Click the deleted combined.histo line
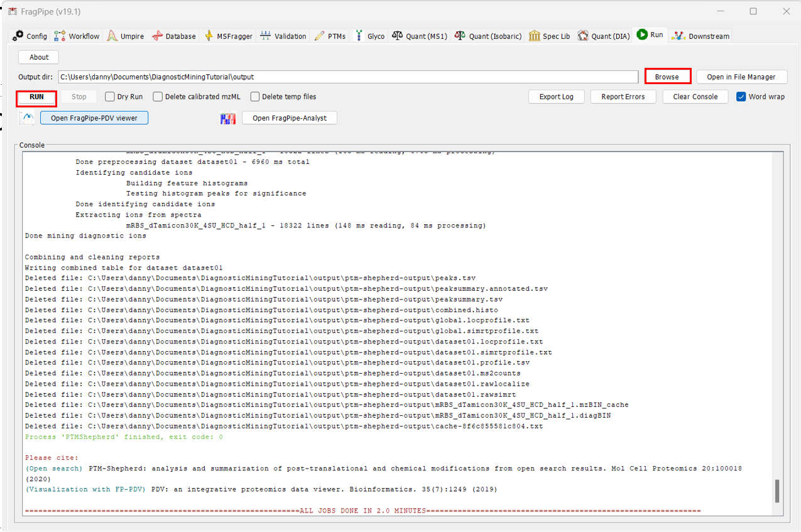The height and width of the screenshot is (532, 801). [261, 310]
